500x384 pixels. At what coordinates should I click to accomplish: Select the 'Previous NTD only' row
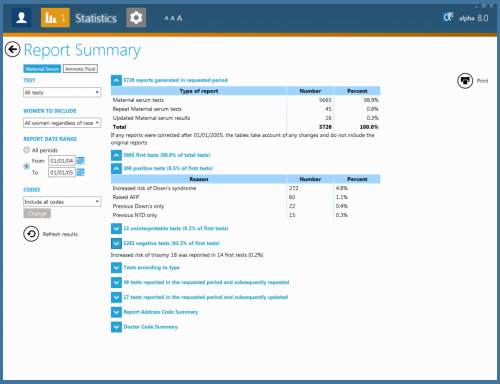(x=246, y=215)
